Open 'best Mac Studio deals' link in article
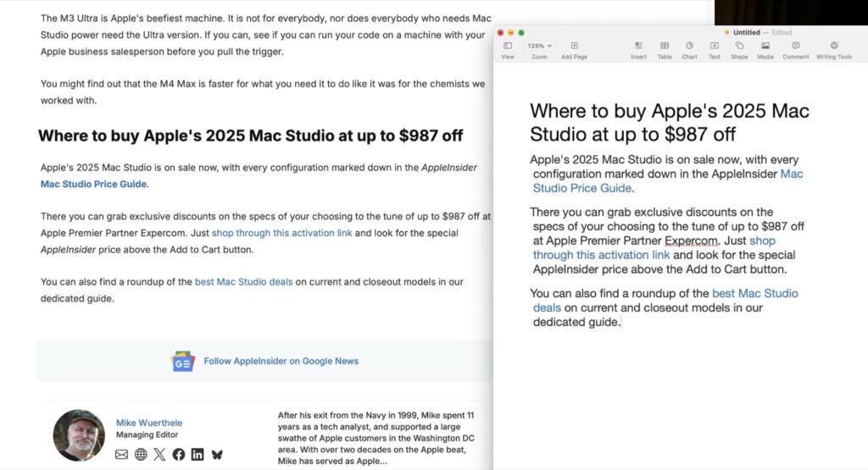 (243, 281)
